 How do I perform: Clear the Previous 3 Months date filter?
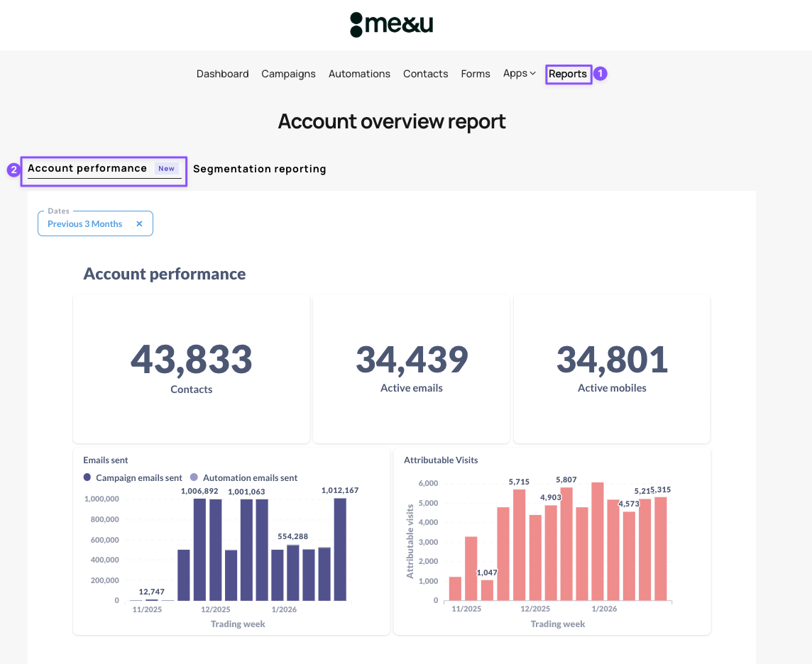point(139,224)
